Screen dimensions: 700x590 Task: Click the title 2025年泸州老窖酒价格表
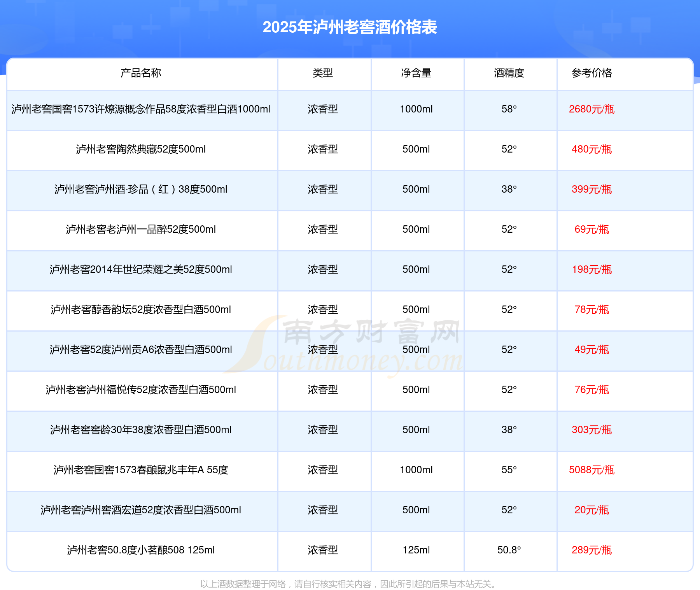click(350, 27)
